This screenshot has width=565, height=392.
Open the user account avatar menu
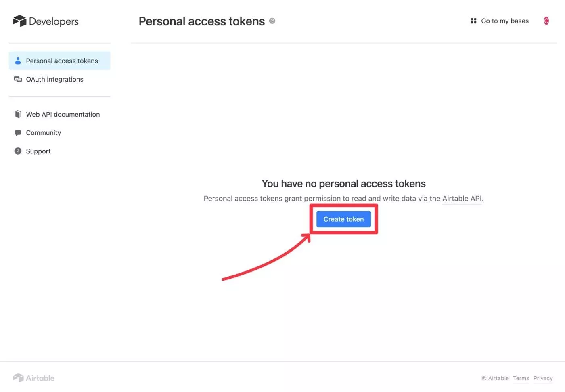tap(546, 21)
